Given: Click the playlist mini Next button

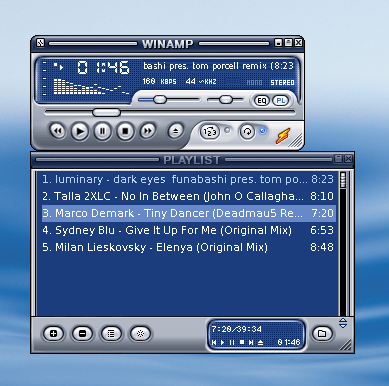Looking at the screenshot, I should point(251,342).
